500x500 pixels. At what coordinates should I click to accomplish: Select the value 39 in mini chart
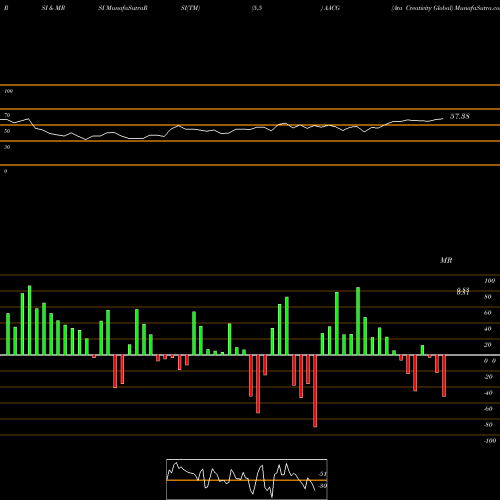[x=322, y=486]
